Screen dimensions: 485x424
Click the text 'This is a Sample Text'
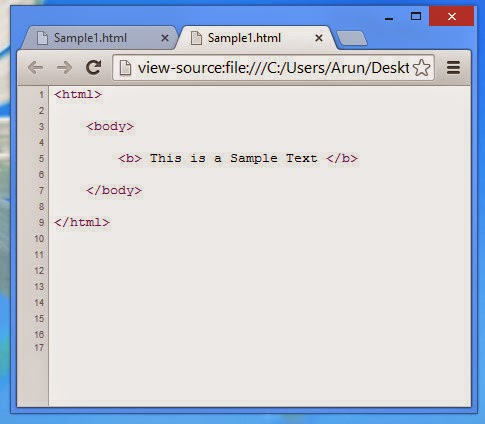[x=234, y=158]
